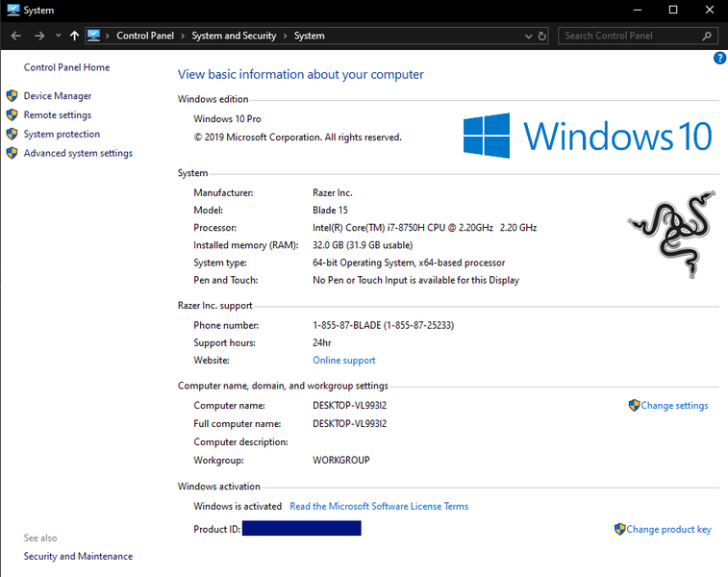
Task: Click shield icon beside Remote settings
Action: click(x=13, y=114)
